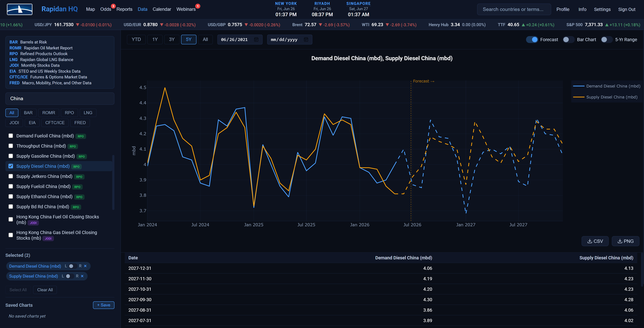The height and width of the screenshot is (328, 644).
Task: Check Supply Gasoline China (mbd)
Action: click(x=11, y=156)
